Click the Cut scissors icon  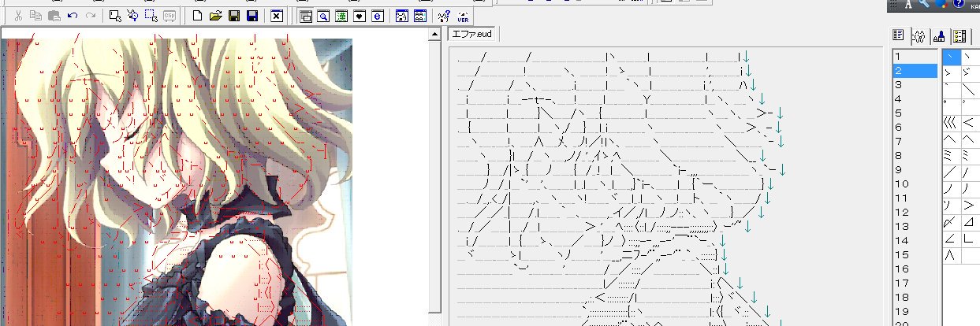pos(18,16)
